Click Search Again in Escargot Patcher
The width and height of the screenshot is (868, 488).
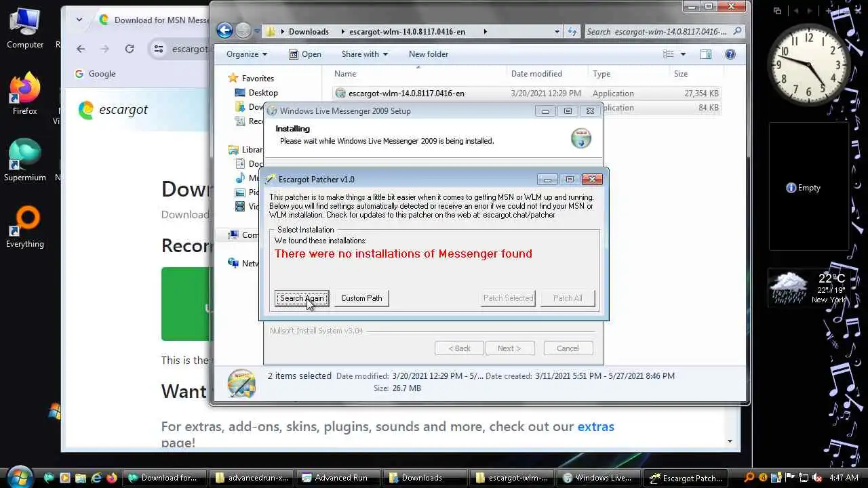click(x=302, y=298)
